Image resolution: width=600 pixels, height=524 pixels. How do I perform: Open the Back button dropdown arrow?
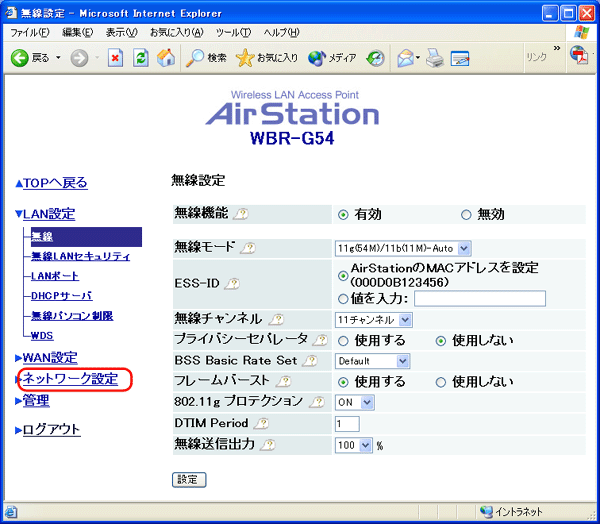[58, 58]
